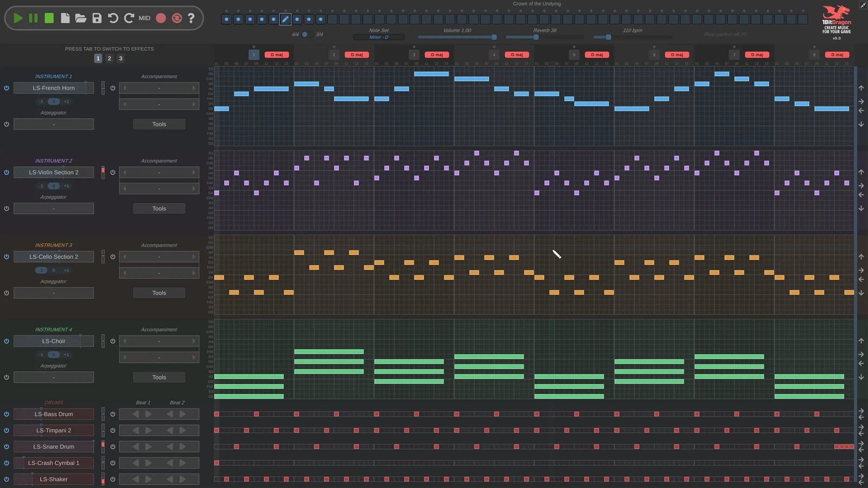Shift Instrument 4 notes down with arrow

click(861, 377)
